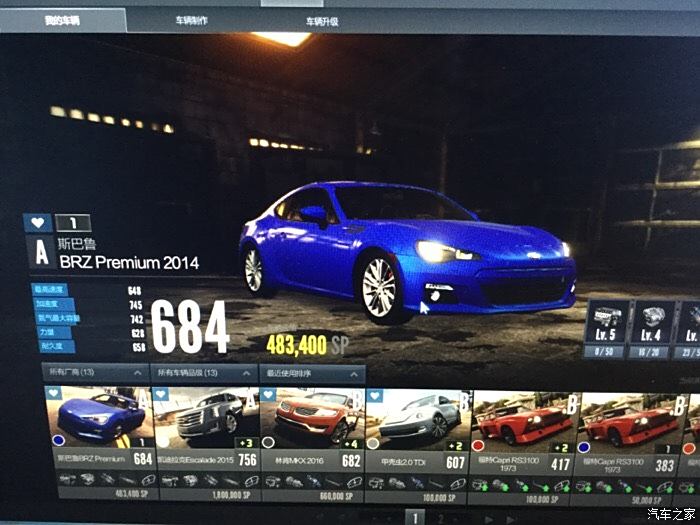Click the 1,800,000 SP price on Escalade card
700x525 pixels.
231,495
